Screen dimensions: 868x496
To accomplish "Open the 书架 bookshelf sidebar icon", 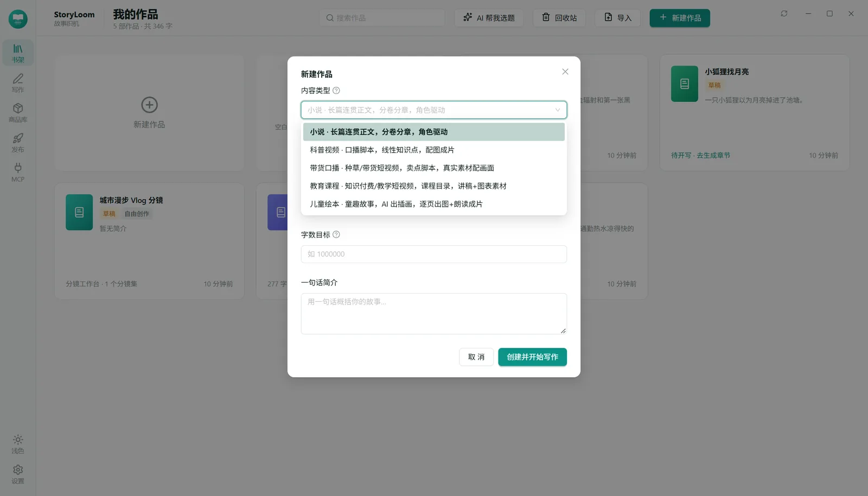I will (x=18, y=53).
